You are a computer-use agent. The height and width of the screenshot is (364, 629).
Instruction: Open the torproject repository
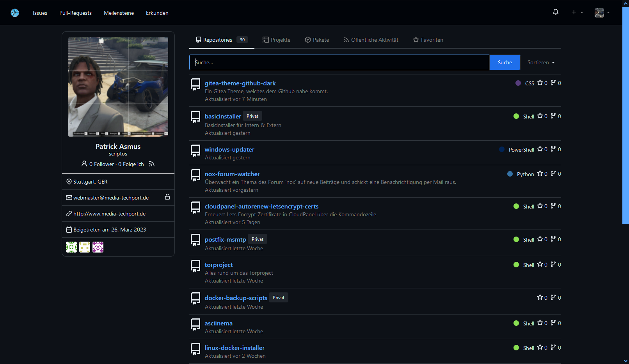pos(219,265)
